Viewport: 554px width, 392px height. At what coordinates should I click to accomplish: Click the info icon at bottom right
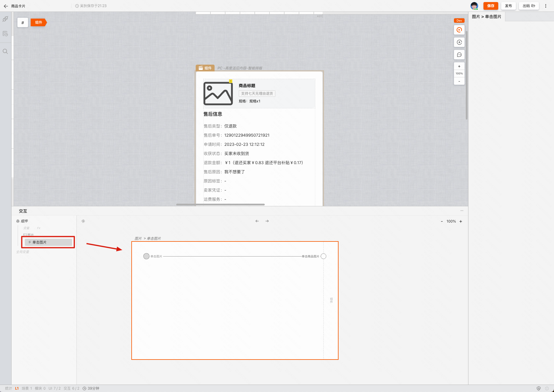pyautogui.click(x=547, y=388)
